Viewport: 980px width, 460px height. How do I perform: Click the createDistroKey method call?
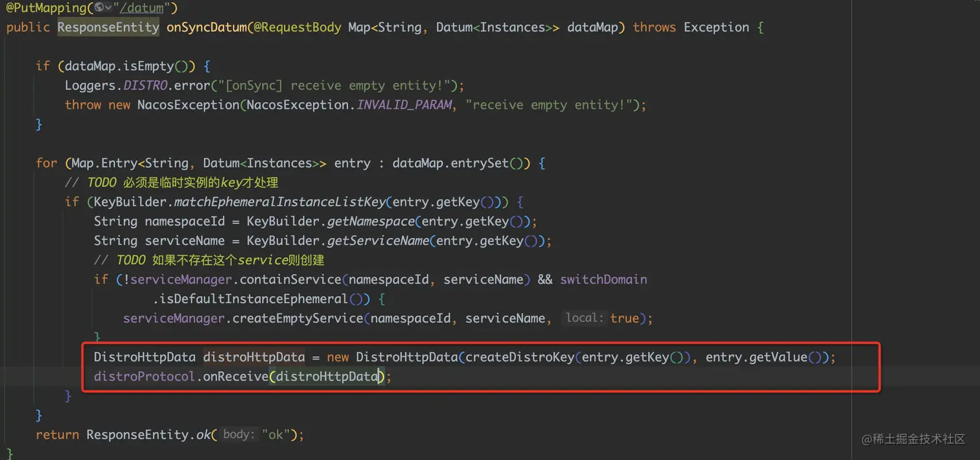tap(520, 358)
